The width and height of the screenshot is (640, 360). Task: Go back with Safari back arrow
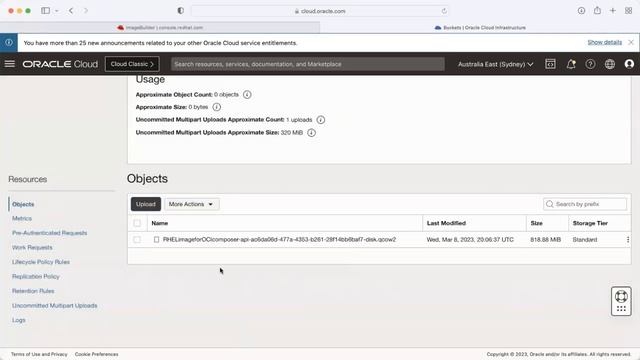71,11
